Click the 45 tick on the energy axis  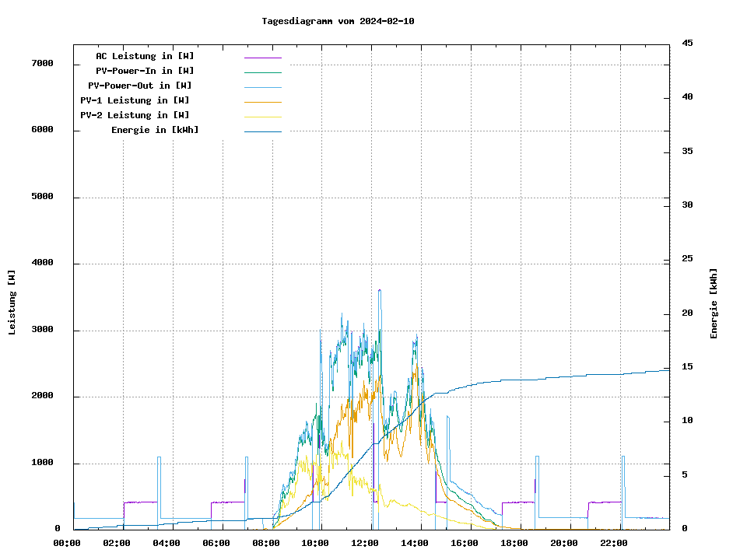tap(688, 43)
